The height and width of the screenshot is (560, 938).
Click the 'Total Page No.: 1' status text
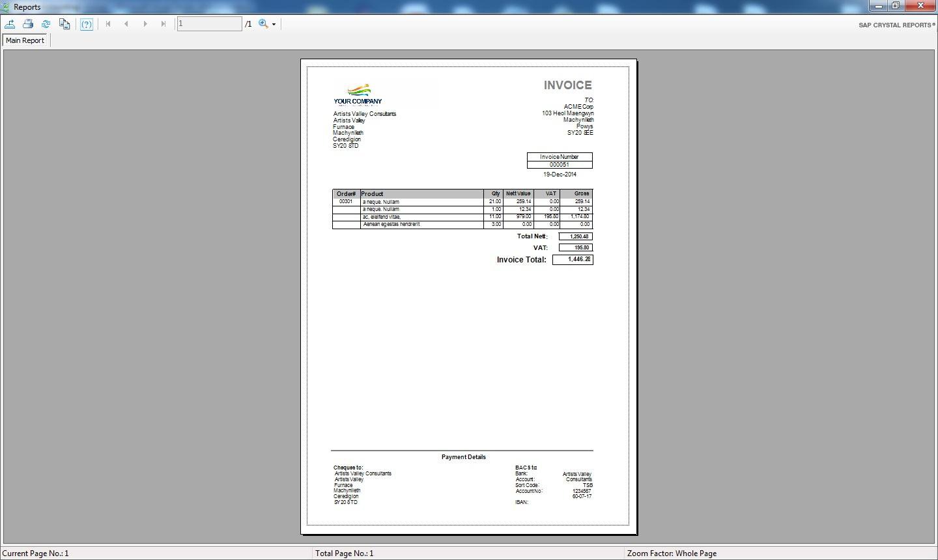pyautogui.click(x=345, y=553)
